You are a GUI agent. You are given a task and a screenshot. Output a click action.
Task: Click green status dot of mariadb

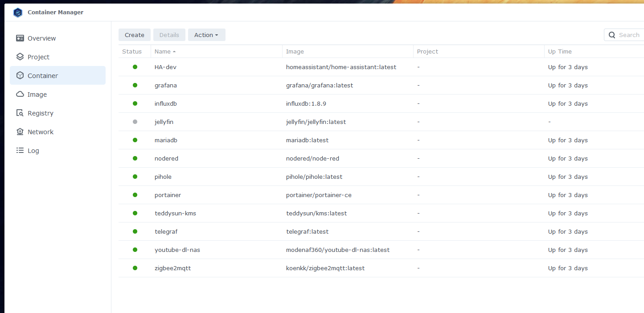(x=135, y=140)
